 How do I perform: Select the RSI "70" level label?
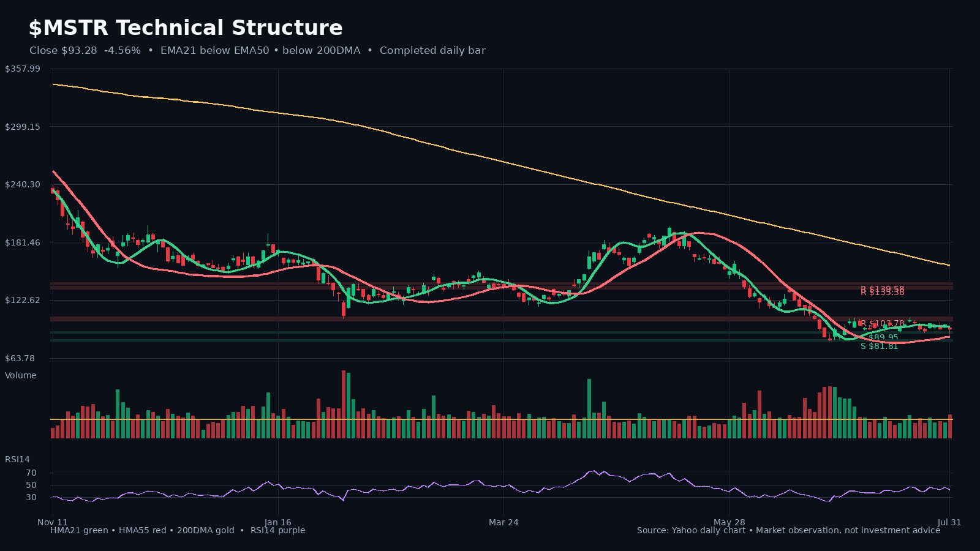[x=31, y=473]
